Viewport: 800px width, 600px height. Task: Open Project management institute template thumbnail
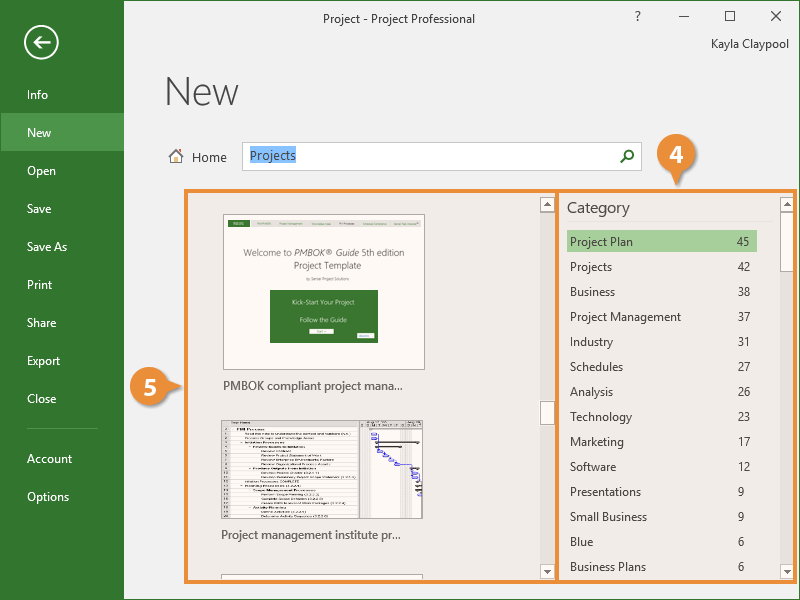(322, 469)
